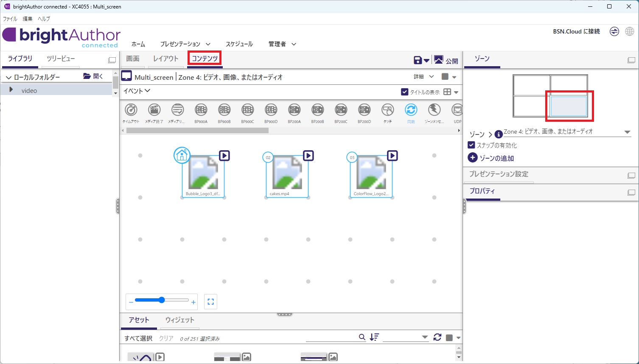
Task: Select the highlighted Zone 4 rectangle in layout preview
Action: [569, 106]
